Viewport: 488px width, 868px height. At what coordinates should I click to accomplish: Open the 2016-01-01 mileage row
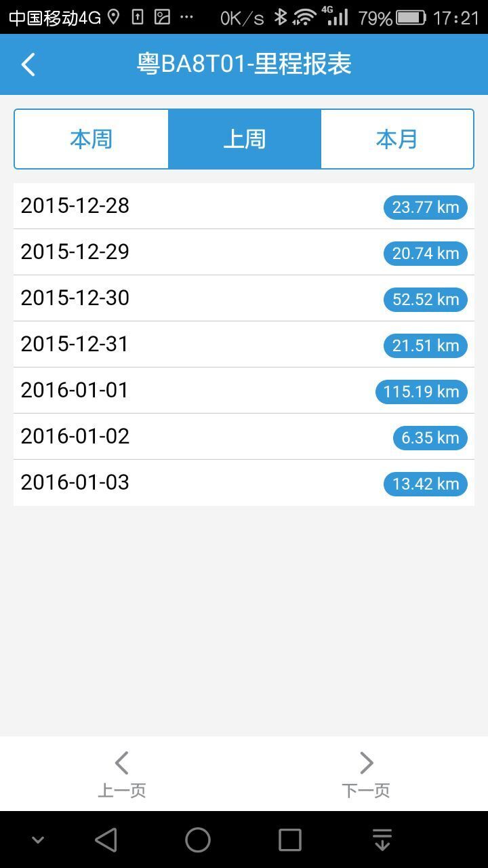click(203, 391)
